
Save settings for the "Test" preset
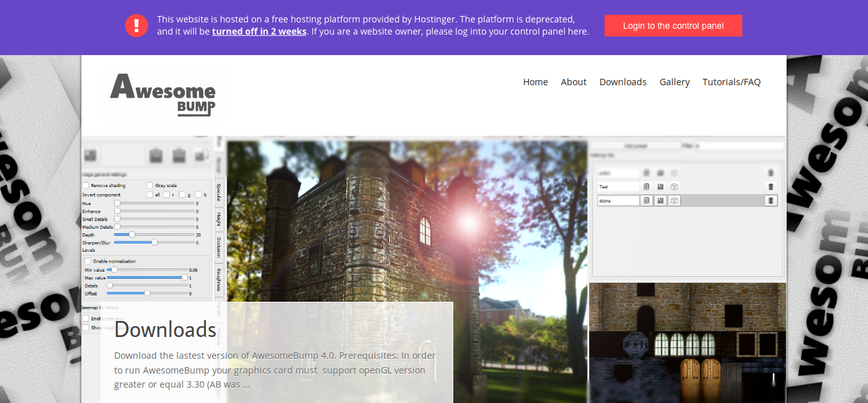(x=660, y=186)
